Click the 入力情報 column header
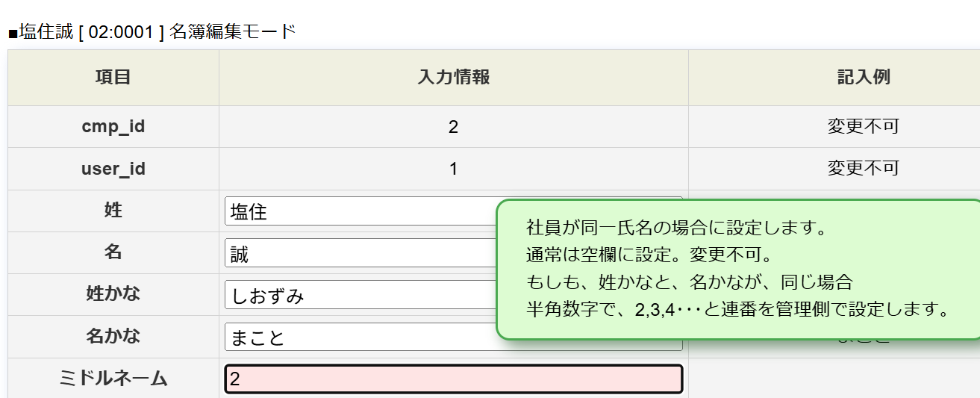980x398 pixels. pyautogui.click(x=454, y=78)
